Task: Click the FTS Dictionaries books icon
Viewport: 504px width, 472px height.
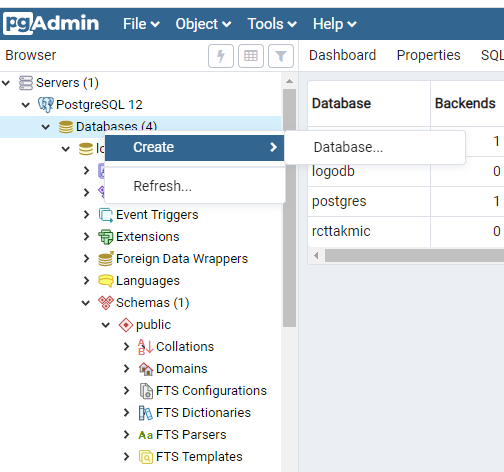Action: click(x=146, y=413)
